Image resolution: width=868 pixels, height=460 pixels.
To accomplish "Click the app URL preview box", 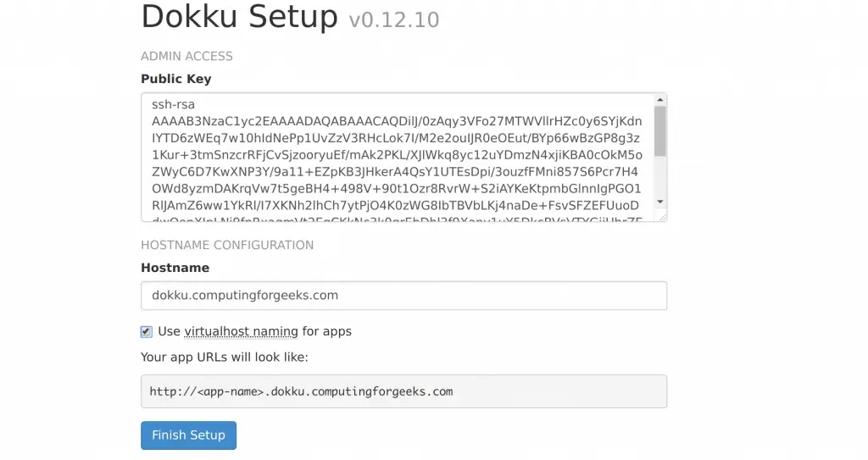I will 403,391.
